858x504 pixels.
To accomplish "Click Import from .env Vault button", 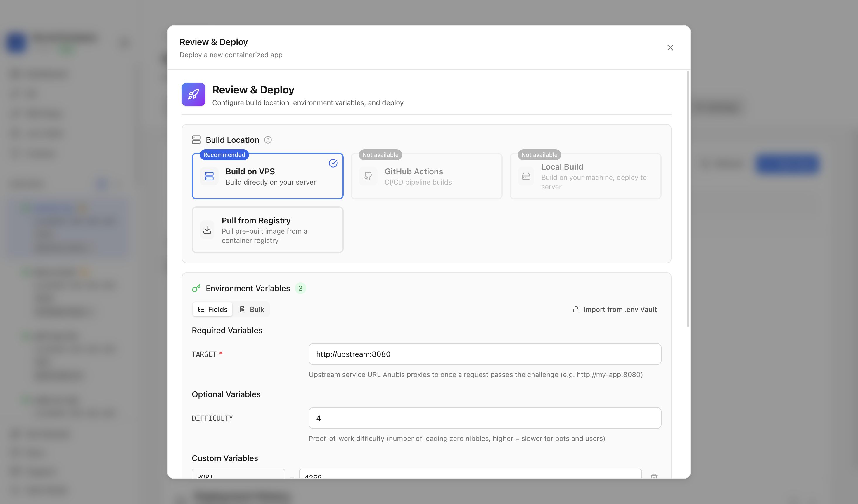I will pyautogui.click(x=615, y=309).
